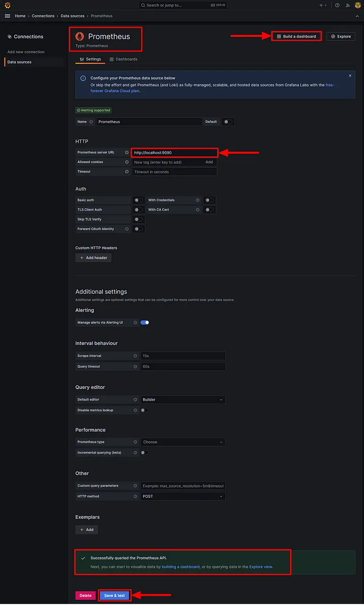This screenshot has height=605, width=364.
Task: Close the blue info banner
Action: pyautogui.click(x=350, y=76)
